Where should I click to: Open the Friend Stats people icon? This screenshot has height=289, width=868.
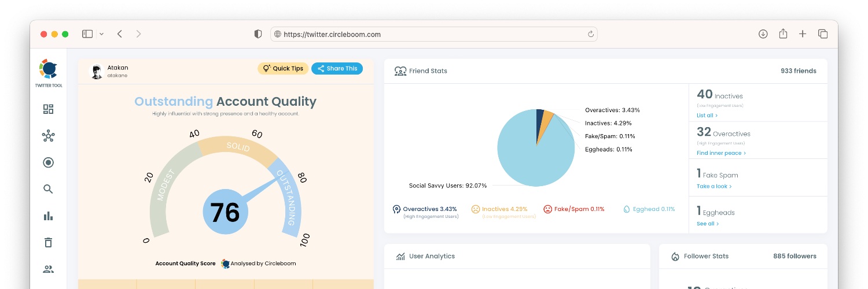coord(400,71)
